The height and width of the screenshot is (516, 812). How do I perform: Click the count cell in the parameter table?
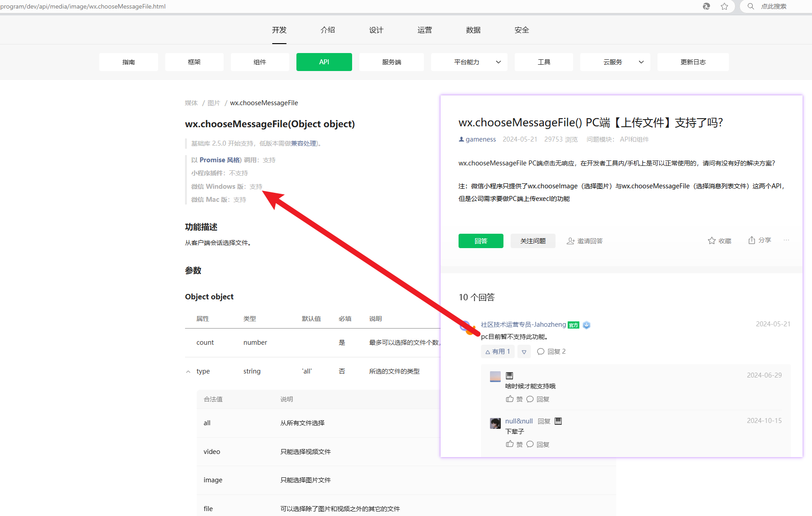(205, 343)
